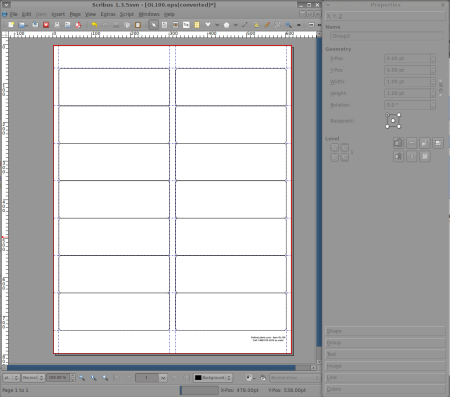Open the image preview quality dropdown showing Normal
450x397 pixels.
[x=33, y=378]
